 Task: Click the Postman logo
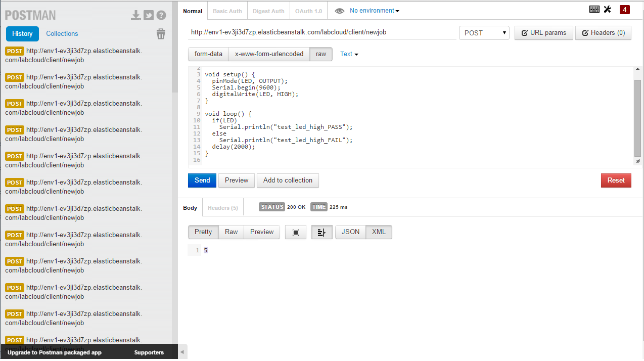[30, 15]
